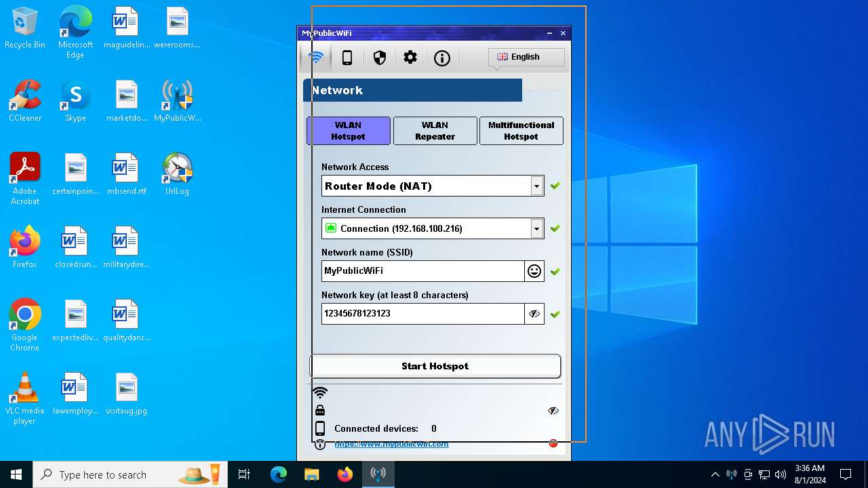Click the red status indicator dot

[553, 443]
